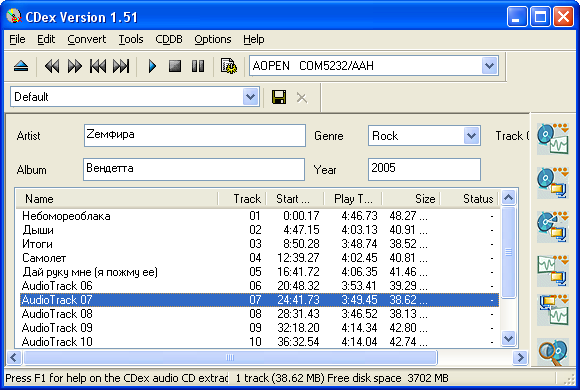Viewport: 580px width, 390px height.
Task: Click the Artist input field
Action: coord(195,135)
